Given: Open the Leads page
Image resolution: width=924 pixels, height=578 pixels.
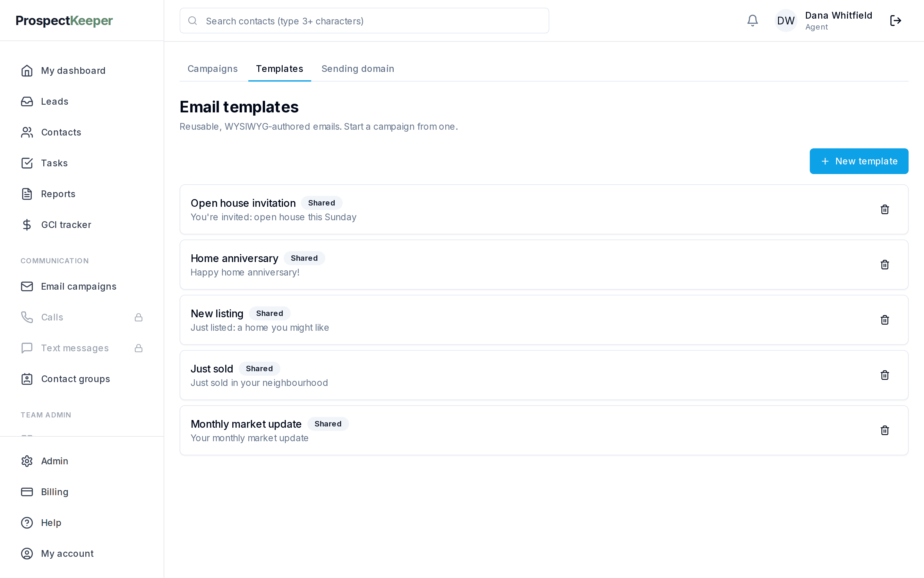Looking at the screenshot, I should (82, 101).
